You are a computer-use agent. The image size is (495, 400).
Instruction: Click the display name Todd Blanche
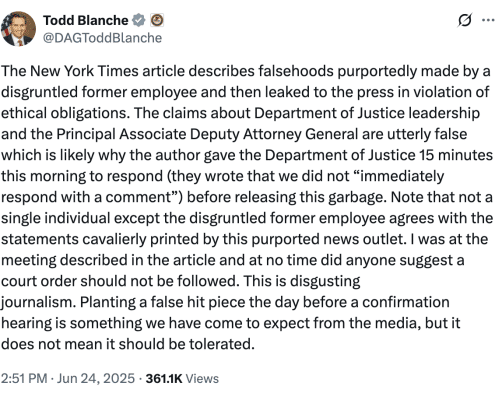85,20
